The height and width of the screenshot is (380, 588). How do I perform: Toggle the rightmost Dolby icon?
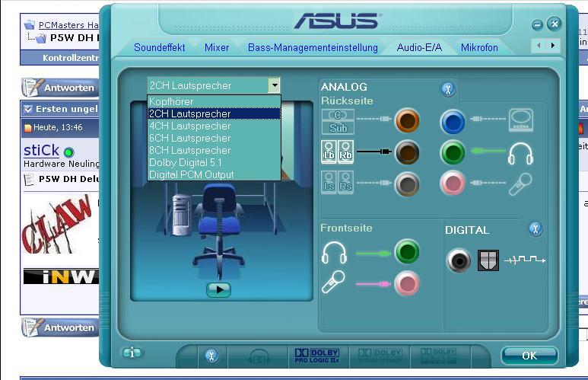[x=438, y=356]
